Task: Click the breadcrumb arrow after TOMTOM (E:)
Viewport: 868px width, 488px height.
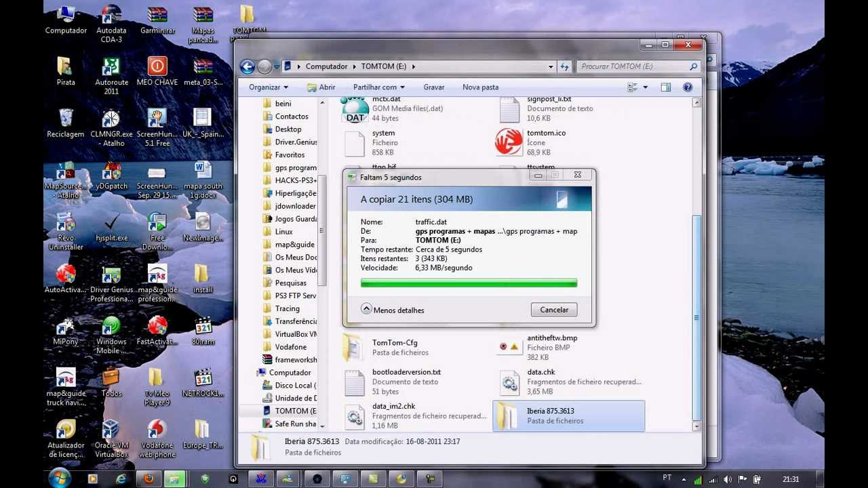Action: pos(414,66)
